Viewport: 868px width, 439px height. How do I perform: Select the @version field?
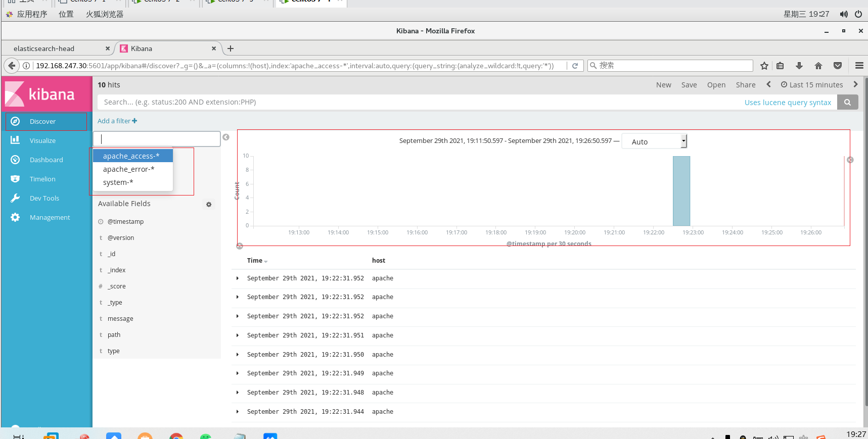[x=121, y=238]
